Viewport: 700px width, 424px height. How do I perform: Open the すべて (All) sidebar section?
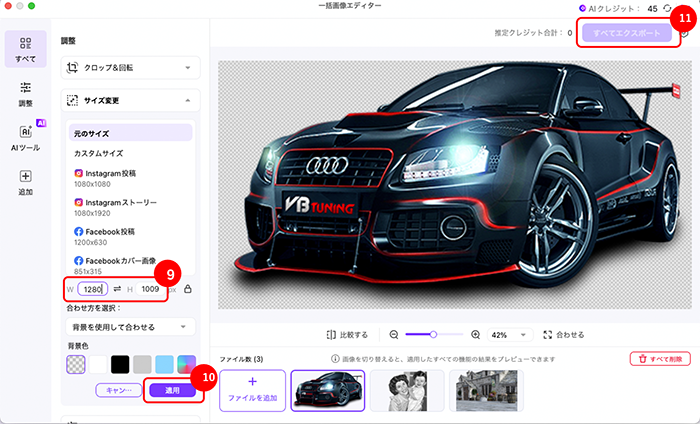click(25, 48)
